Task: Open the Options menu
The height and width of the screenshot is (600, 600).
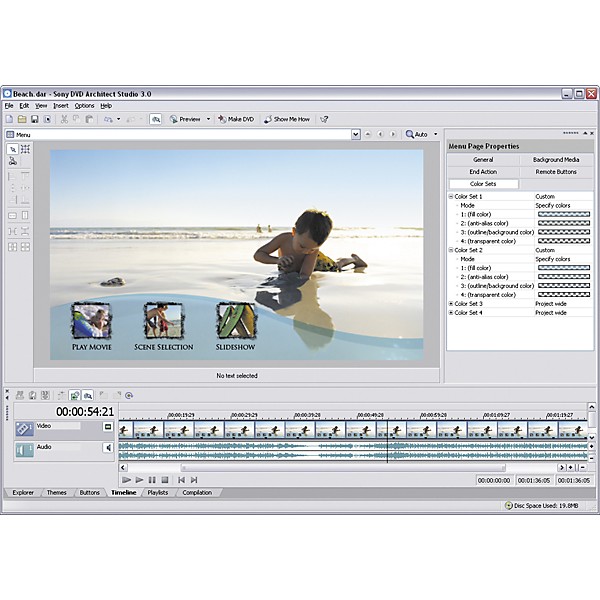Action: click(84, 106)
